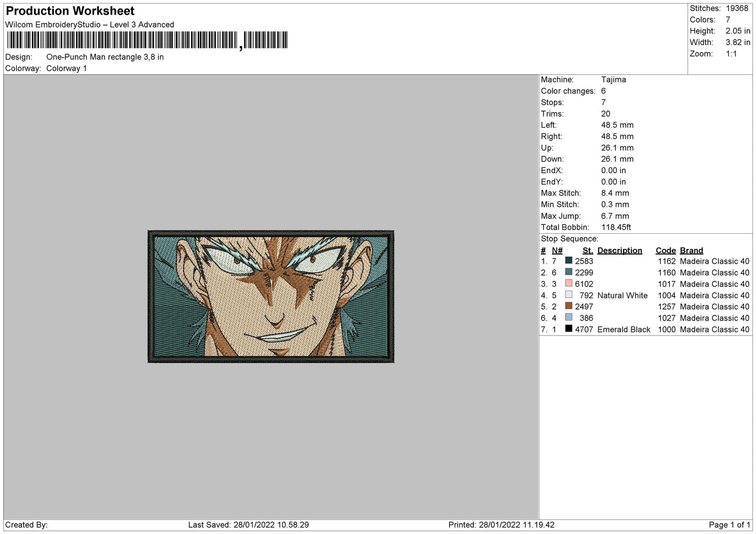The height and width of the screenshot is (534, 756).
Task: Click the Color changes value 6
Action: coord(603,91)
